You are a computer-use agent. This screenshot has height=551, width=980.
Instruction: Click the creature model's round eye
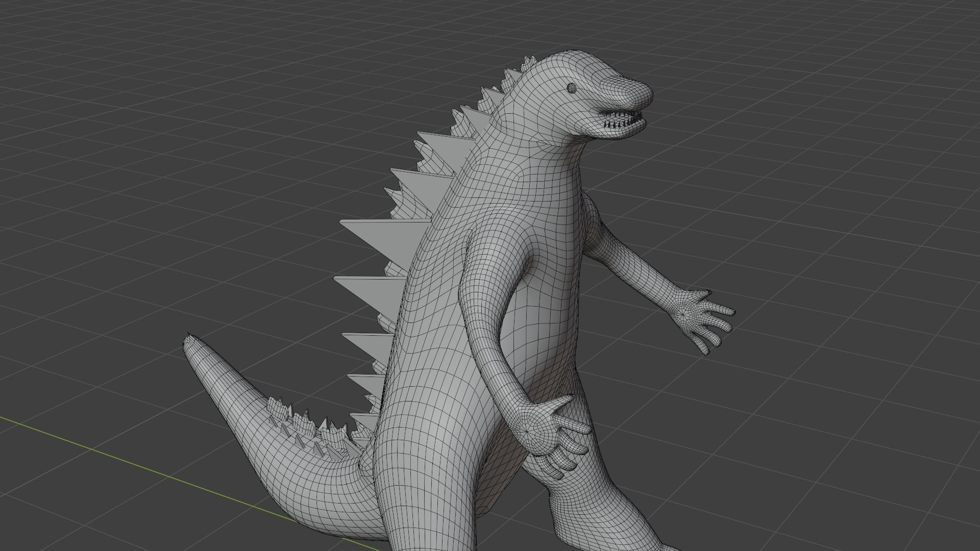572,87
